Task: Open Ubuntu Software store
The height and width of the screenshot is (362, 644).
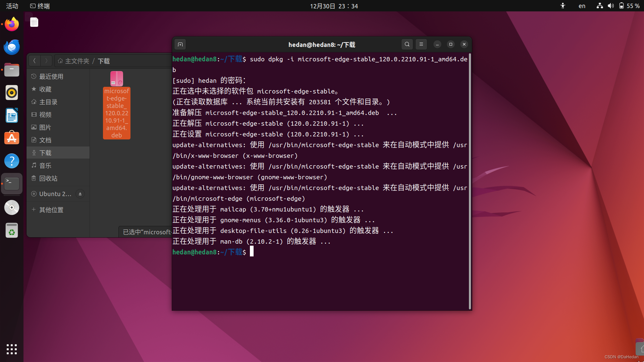Action: click(12, 138)
